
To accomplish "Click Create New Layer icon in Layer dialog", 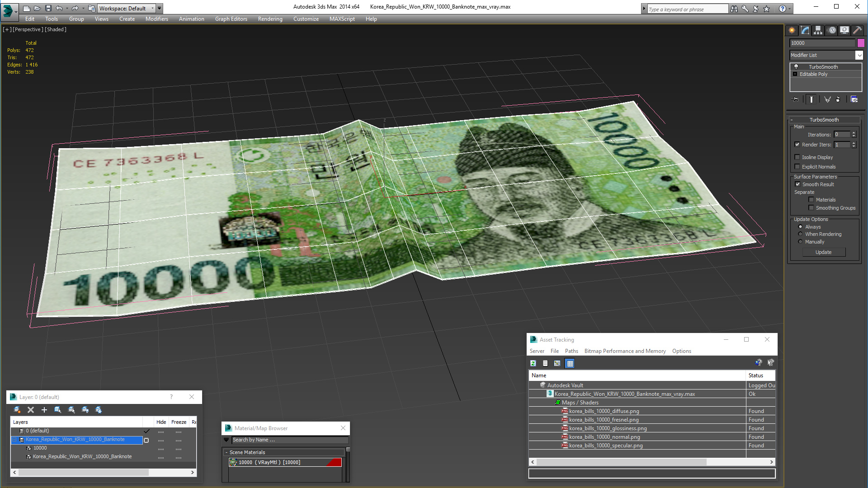I will click(17, 410).
